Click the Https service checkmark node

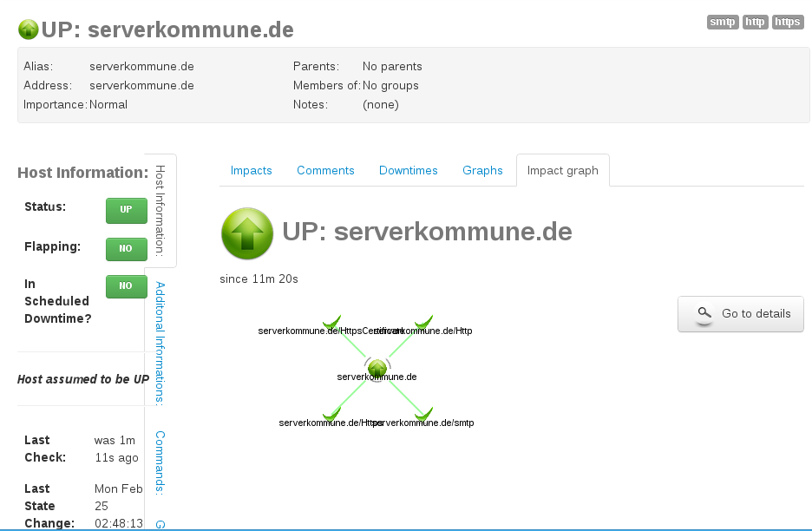[331, 414]
